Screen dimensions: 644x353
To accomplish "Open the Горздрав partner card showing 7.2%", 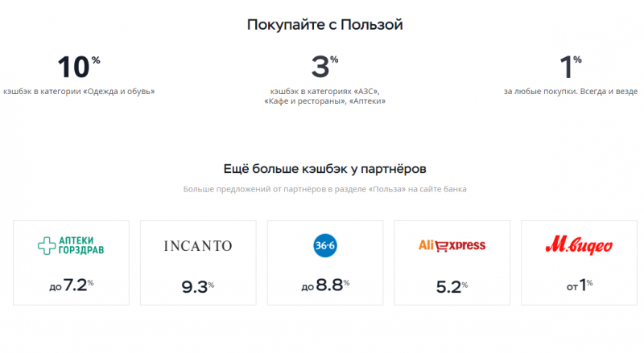I will click(71, 263).
